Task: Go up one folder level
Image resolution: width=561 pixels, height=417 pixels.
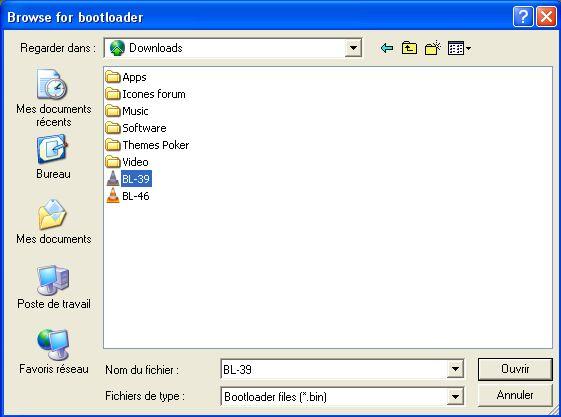Action: [x=409, y=48]
